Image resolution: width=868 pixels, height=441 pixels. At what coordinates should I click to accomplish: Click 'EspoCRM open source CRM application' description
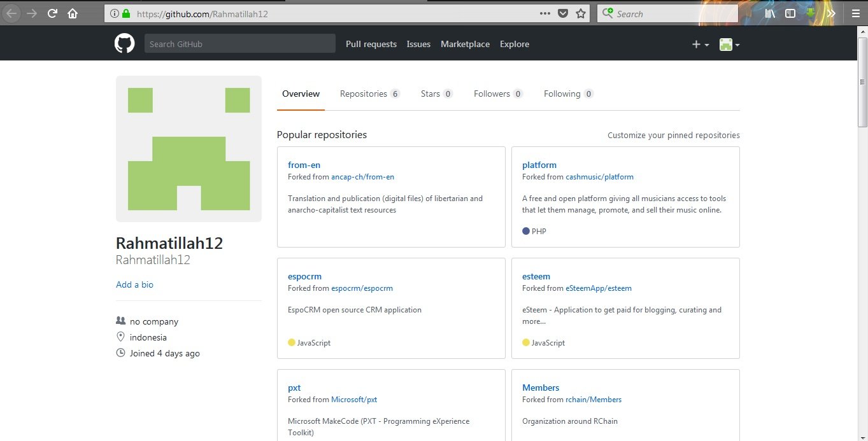tap(355, 310)
